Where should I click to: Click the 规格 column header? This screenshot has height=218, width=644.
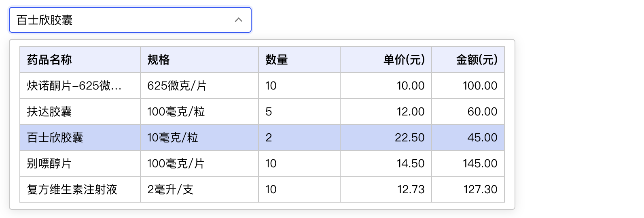(199, 60)
